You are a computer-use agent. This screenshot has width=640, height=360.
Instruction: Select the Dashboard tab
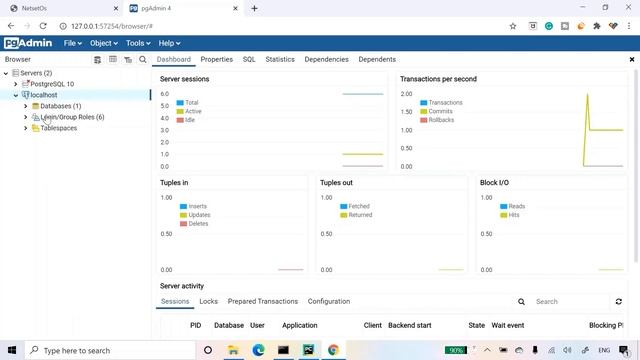coord(174,60)
